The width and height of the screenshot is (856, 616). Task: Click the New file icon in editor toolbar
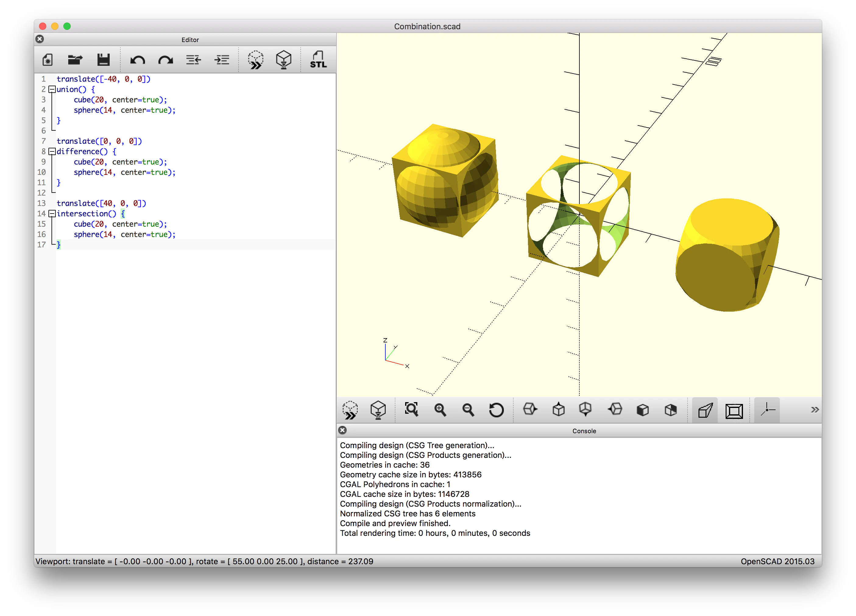point(48,60)
